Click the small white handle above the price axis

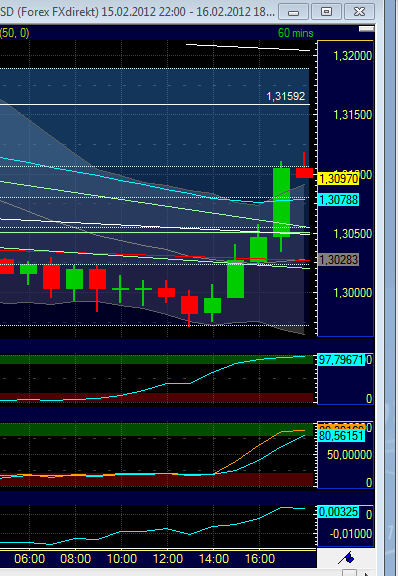click(x=366, y=29)
